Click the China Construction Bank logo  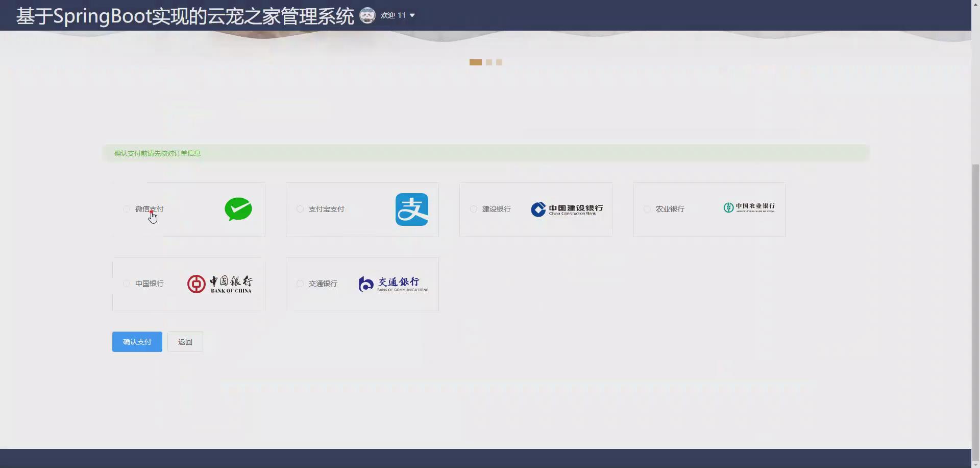567,209
